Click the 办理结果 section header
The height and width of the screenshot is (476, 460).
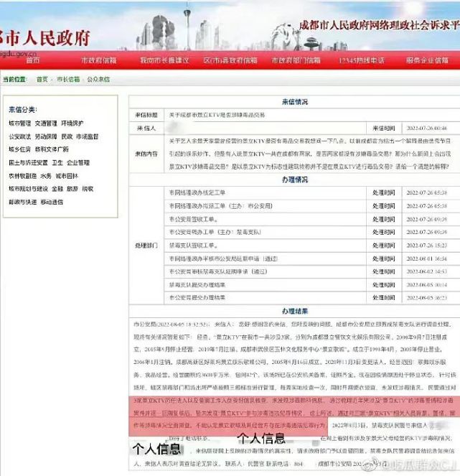tap(295, 311)
